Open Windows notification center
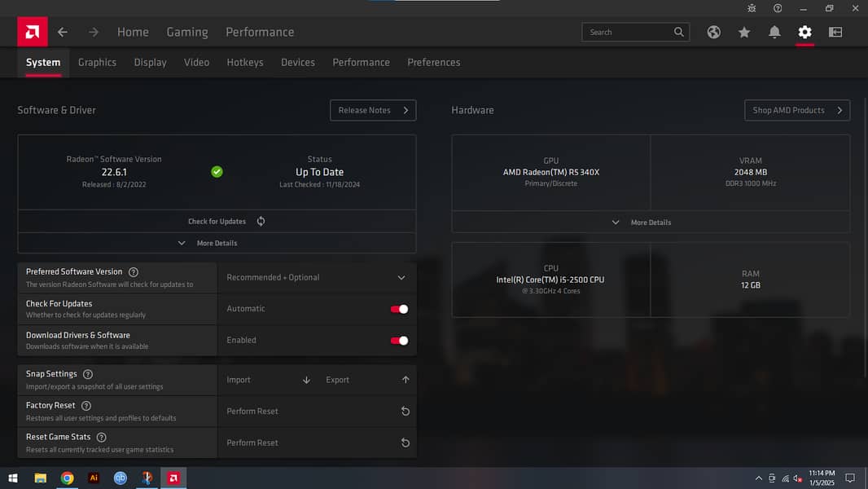This screenshot has width=868, height=489. coord(850,478)
